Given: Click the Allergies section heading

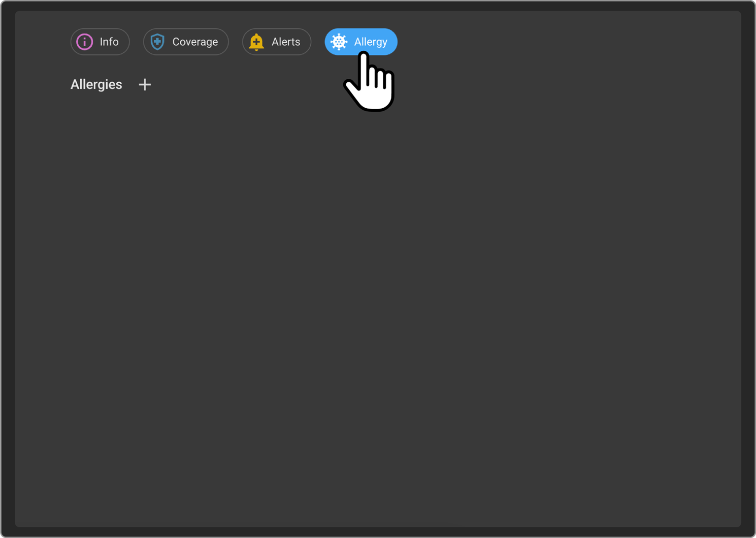Looking at the screenshot, I should click(96, 84).
